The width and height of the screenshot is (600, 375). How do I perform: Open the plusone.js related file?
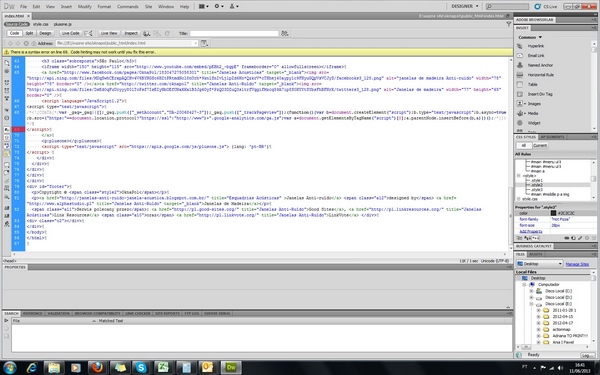[x=62, y=24]
